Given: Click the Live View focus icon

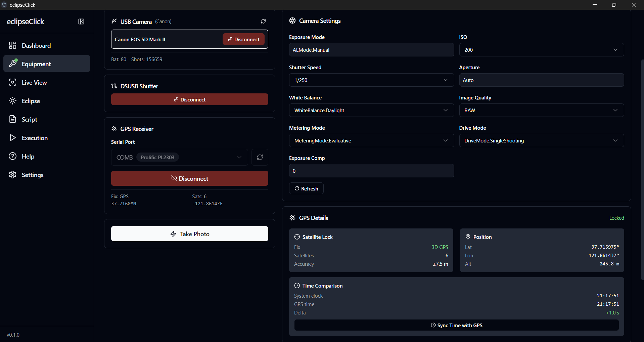Looking at the screenshot, I should 13,82.
